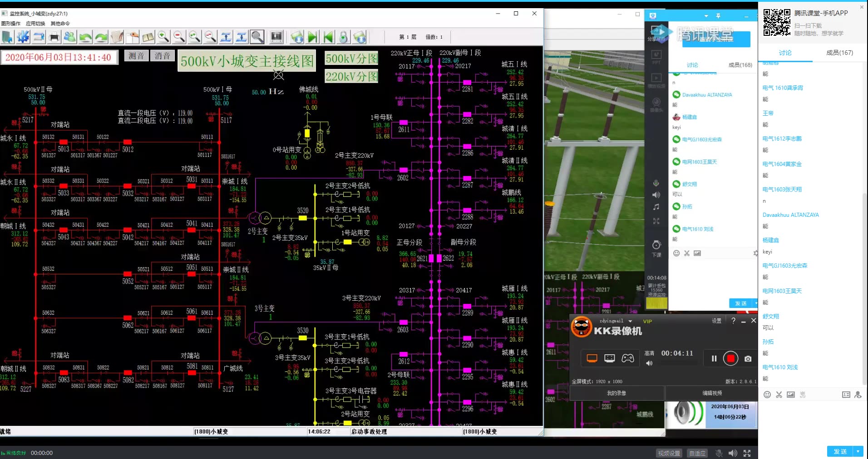This screenshot has height=459, width=868.
Task: Open the 图形操作 menu
Action: (11, 24)
